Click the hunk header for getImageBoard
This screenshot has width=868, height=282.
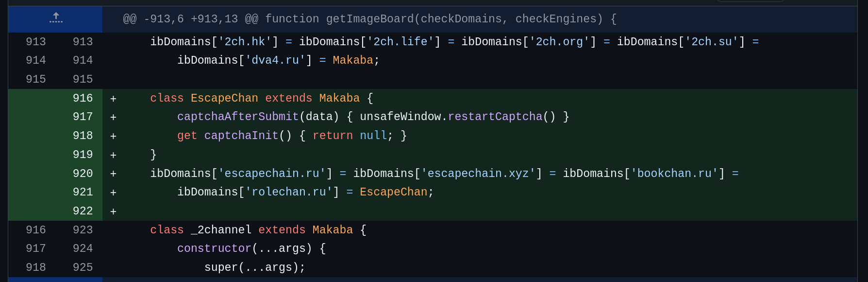[369, 19]
